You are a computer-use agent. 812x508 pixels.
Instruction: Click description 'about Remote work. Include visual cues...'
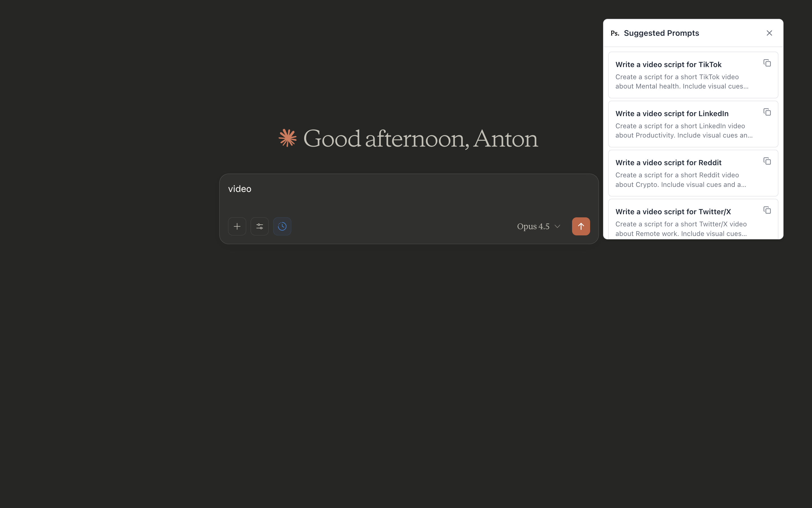tap(681, 234)
